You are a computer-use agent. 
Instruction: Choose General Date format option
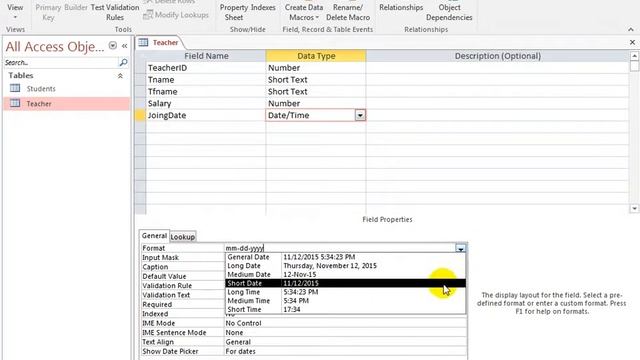click(x=345, y=257)
